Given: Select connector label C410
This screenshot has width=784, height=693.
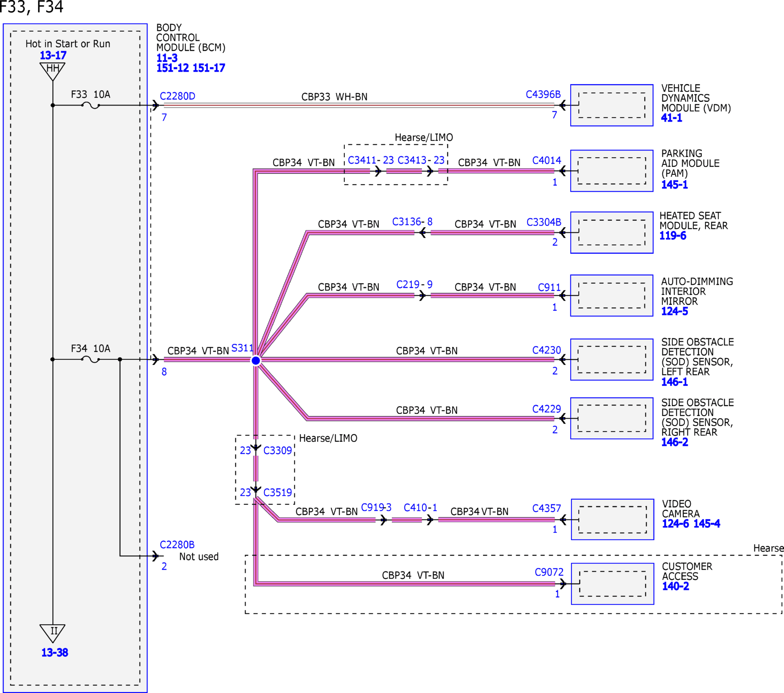Looking at the screenshot, I should pos(415,508).
